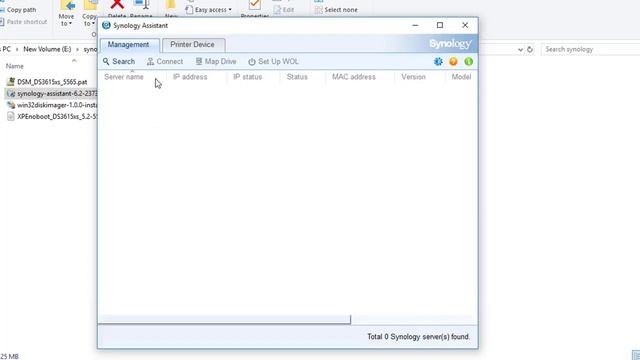Click the Model column header

[x=461, y=77]
